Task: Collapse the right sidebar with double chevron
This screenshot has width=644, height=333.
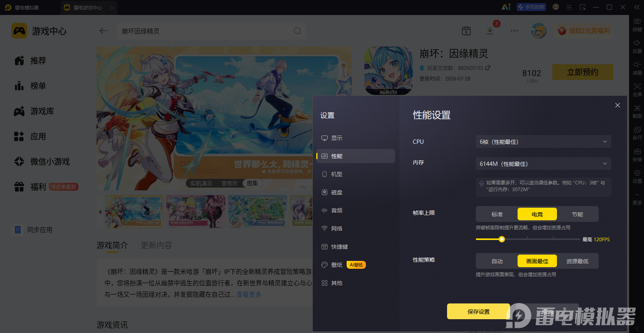Action: point(637,7)
